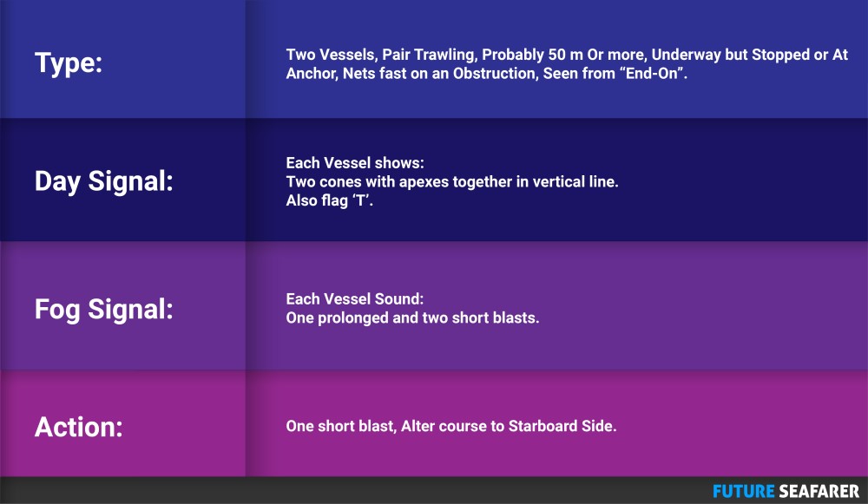Click the 'Day Signal:' label
This screenshot has width=868, height=504.
104,181
